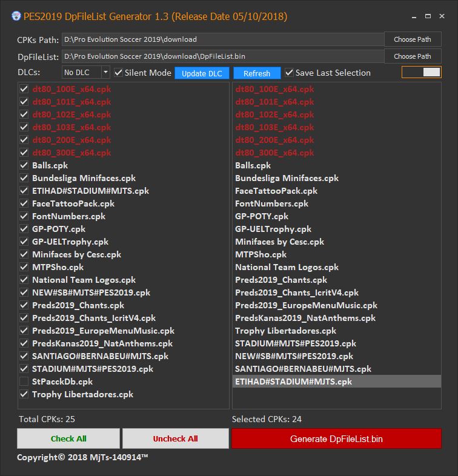The image size is (458, 476).
Task: Close the DpFileList Generator window
Action: click(x=442, y=16)
